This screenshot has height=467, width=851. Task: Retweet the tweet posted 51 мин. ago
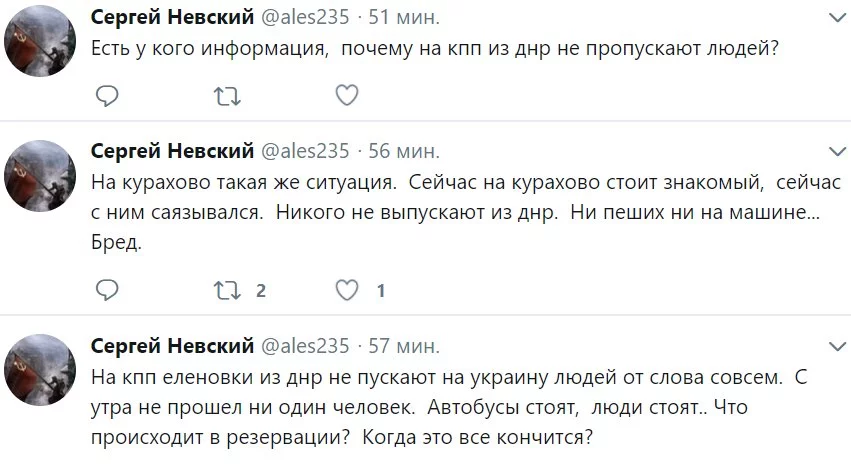227,95
